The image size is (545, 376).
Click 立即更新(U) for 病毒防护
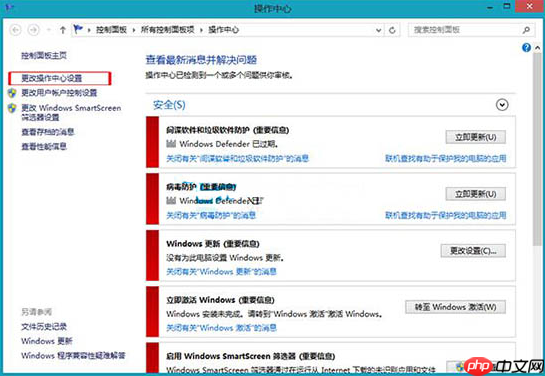click(x=475, y=194)
